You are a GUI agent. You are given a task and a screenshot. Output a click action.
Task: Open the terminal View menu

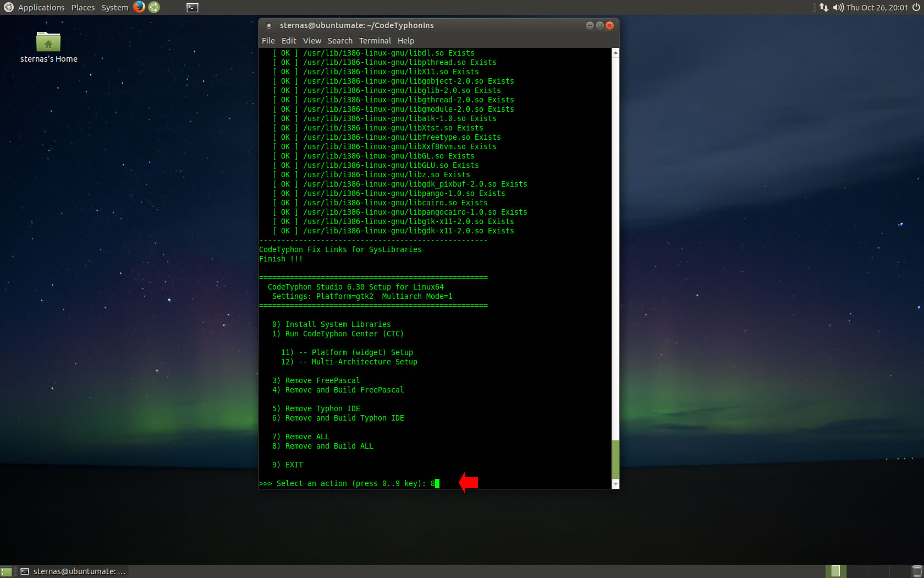pos(312,41)
